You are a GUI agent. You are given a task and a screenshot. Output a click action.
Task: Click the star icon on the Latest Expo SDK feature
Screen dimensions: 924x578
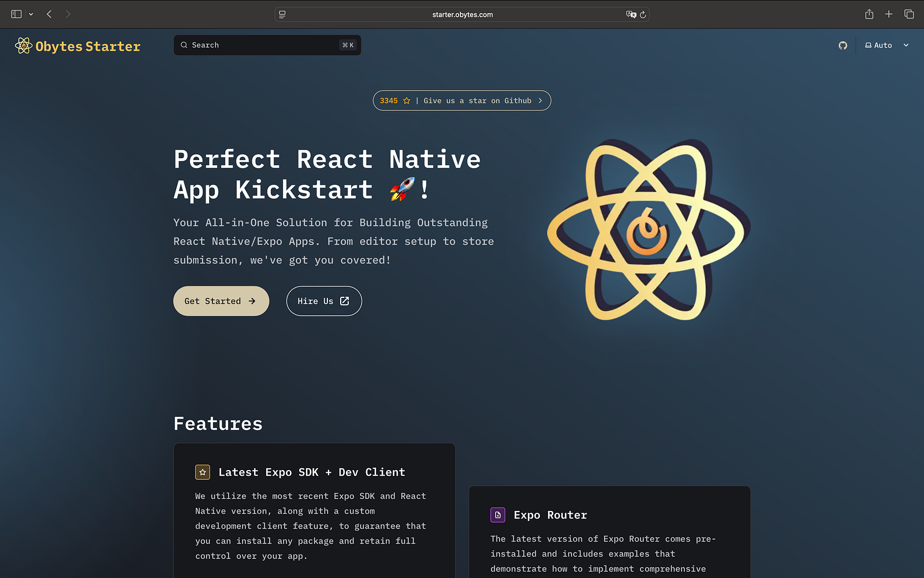pyautogui.click(x=202, y=472)
